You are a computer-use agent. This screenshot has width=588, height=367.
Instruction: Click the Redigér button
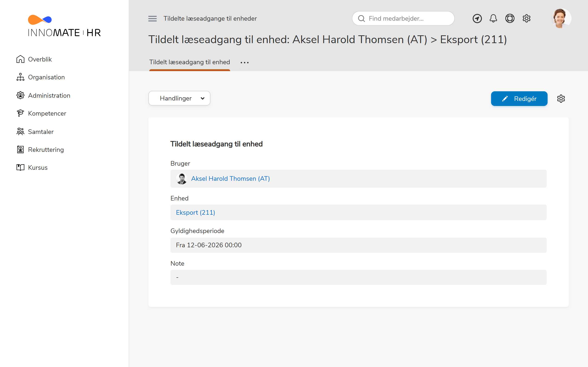pyautogui.click(x=519, y=99)
